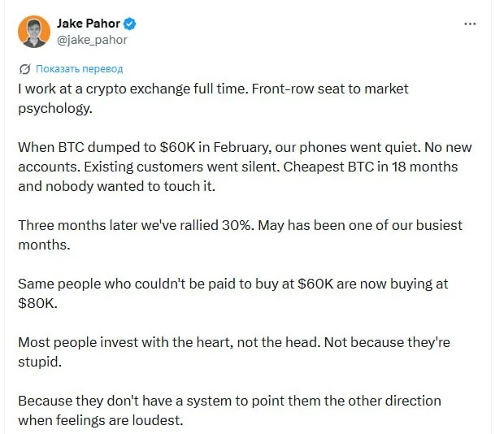The height and width of the screenshot is (434, 504).
Task: Click the '$80K' text in the tweet
Action: 37,304
